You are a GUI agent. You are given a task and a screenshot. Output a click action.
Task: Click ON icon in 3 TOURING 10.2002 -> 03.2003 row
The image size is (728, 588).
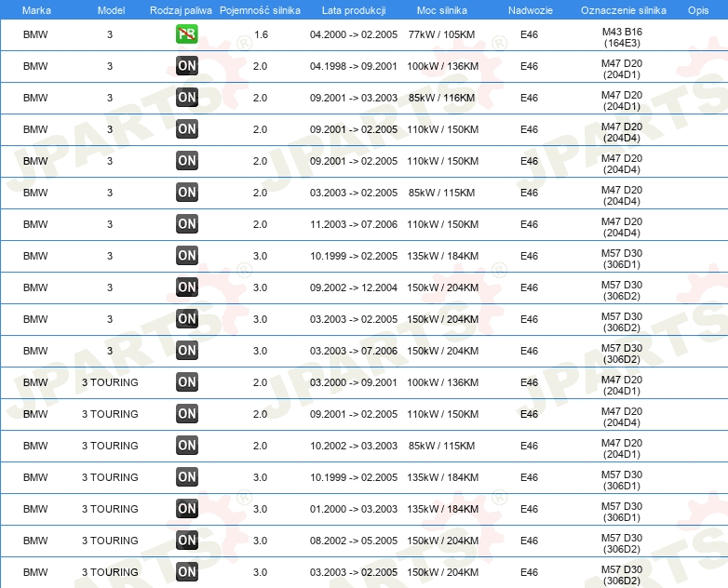[x=187, y=445]
